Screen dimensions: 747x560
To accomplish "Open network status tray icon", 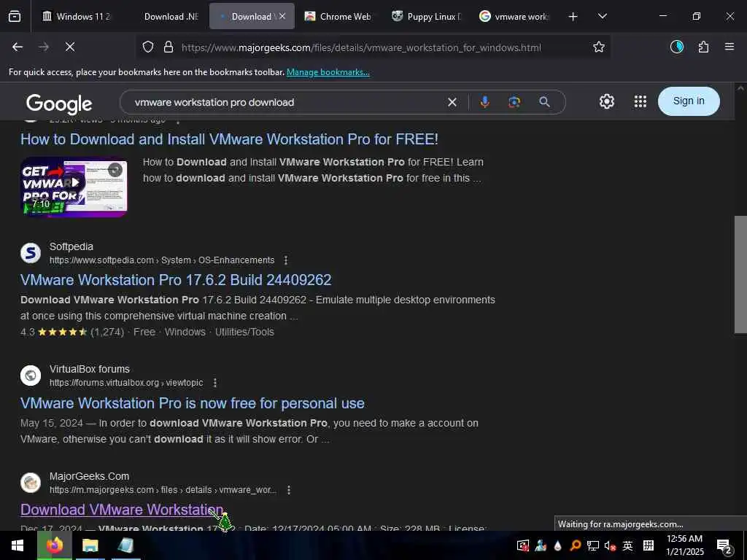I will point(592,545).
